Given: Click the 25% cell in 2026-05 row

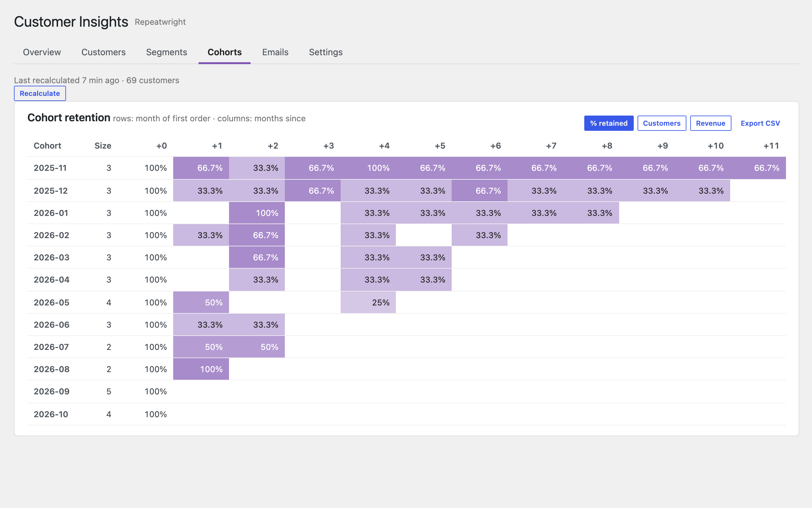Looking at the screenshot, I should [x=368, y=302].
